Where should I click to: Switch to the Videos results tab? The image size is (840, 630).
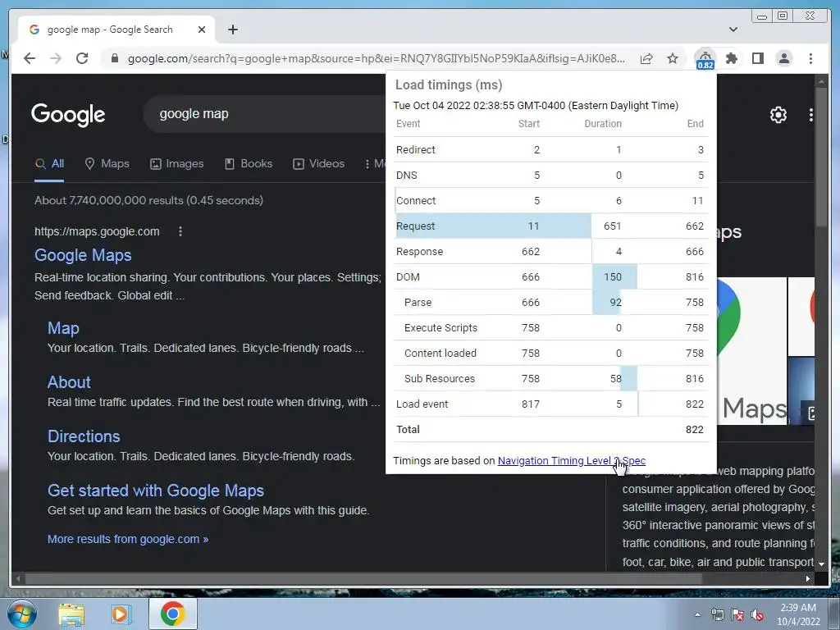click(319, 164)
